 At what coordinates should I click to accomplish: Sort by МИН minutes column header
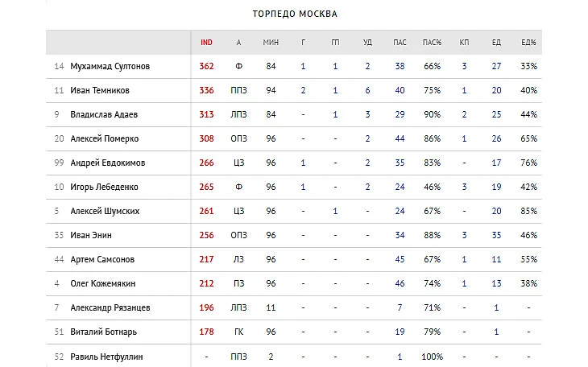point(271,42)
